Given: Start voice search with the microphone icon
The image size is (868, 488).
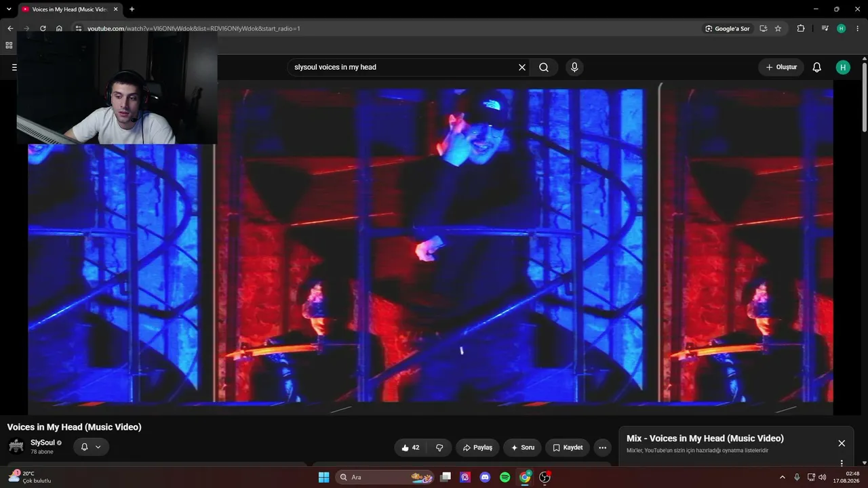Looking at the screenshot, I should point(574,67).
